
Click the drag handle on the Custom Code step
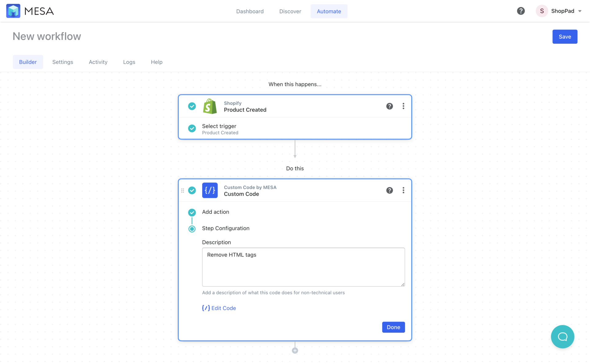(183, 190)
